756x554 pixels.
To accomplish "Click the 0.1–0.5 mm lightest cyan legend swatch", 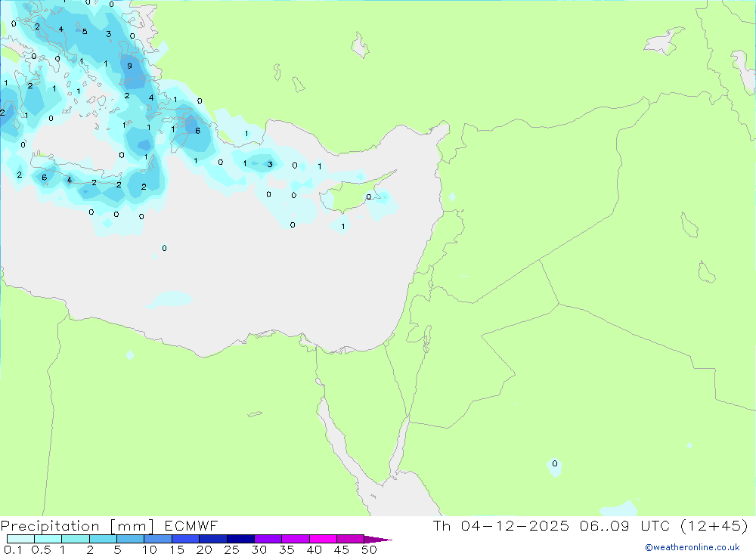I will (20, 539).
